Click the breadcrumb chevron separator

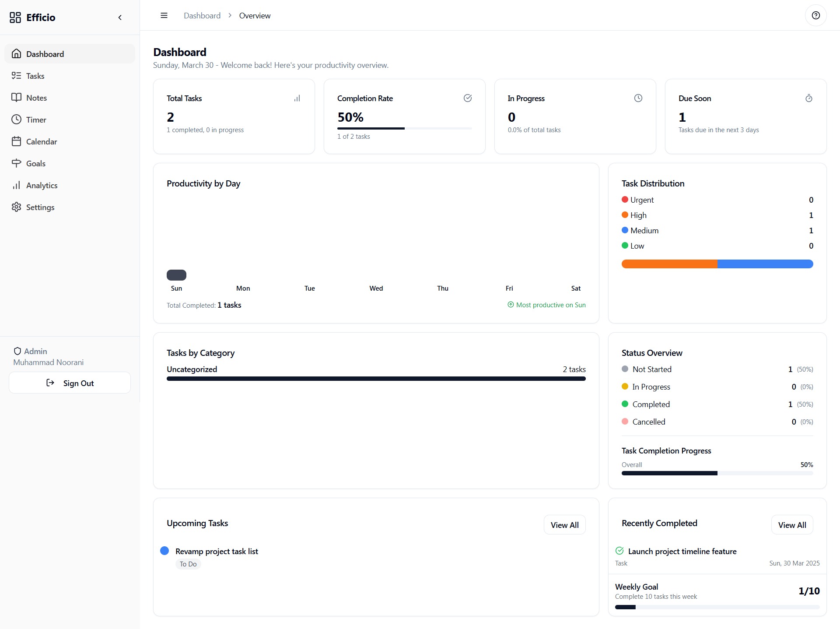pos(230,15)
